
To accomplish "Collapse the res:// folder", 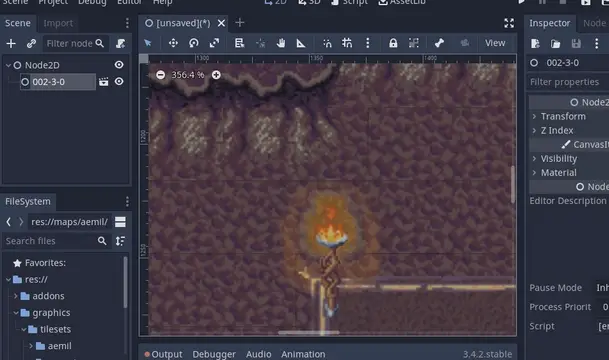I will coord(8,279).
